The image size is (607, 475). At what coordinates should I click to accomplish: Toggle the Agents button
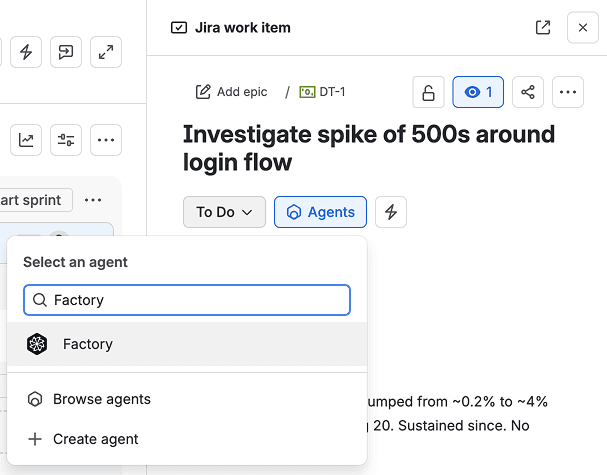tap(321, 212)
